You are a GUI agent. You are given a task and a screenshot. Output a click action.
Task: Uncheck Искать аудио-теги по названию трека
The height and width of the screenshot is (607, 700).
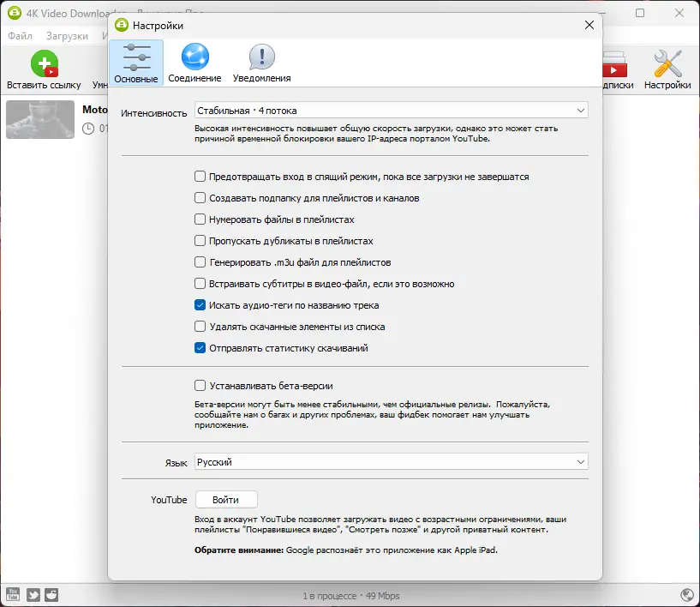(200, 305)
